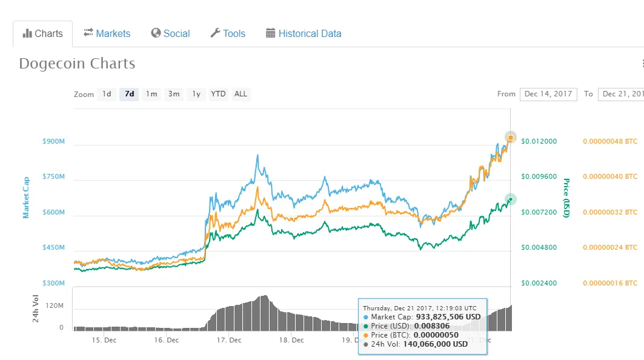
Task: Click the globe icon beside Social
Action: click(x=156, y=33)
